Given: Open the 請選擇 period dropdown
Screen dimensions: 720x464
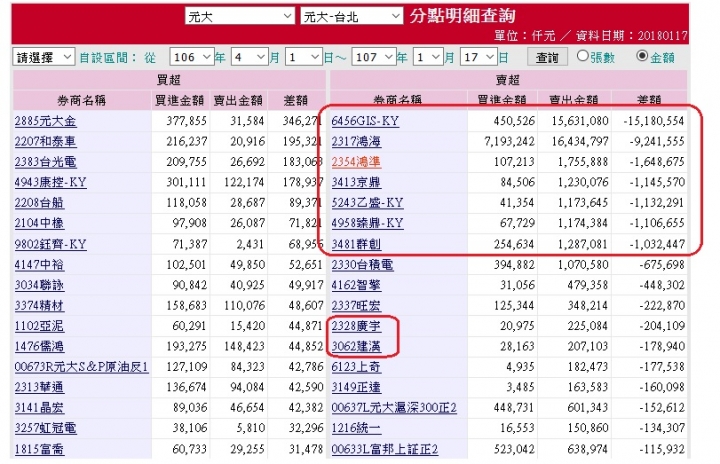Looking at the screenshot, I should click(44, 57).
